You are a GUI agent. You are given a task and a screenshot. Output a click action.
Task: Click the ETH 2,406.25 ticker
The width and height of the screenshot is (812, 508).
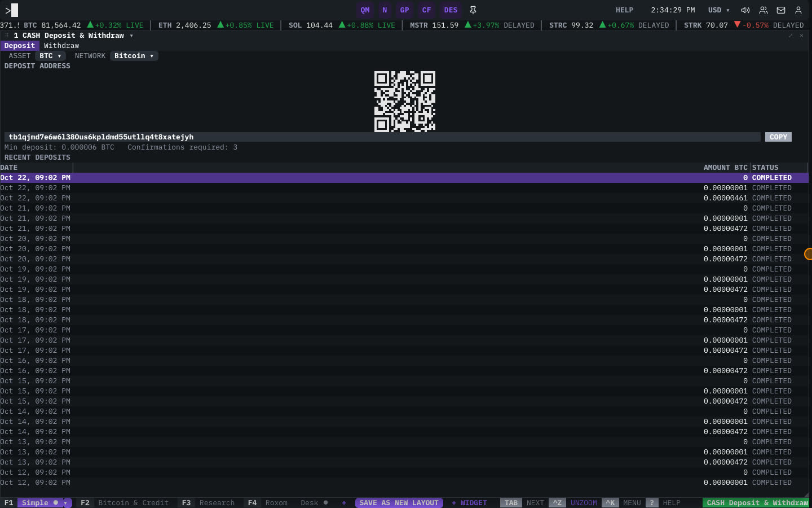tap(216, 25)
